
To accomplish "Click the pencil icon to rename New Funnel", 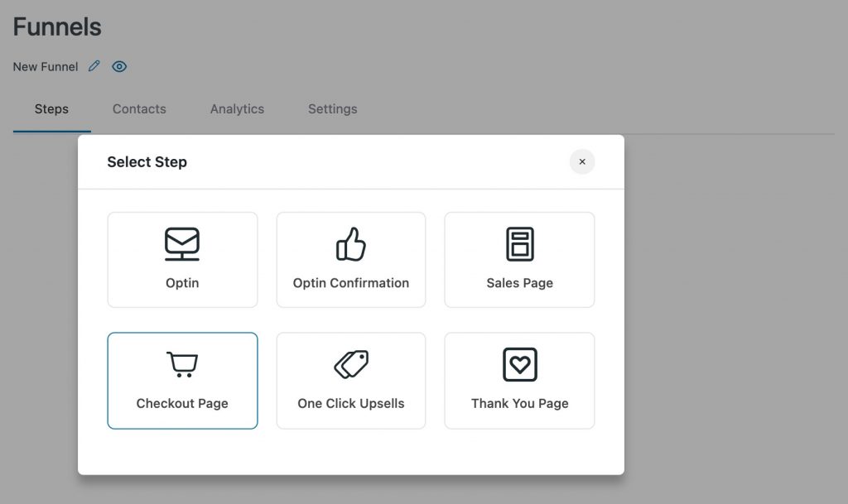I will coord(94,66).
